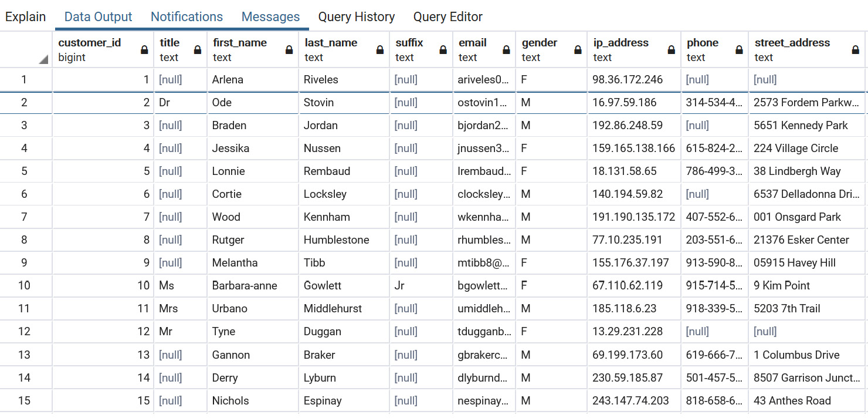Click street address '21376 Esker Center'

tap(808, 240)
